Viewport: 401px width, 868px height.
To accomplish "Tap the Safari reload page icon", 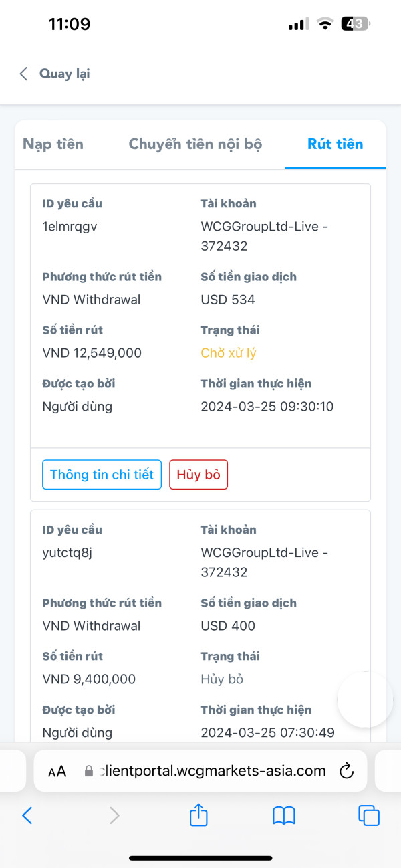I will [x=346, y=771].
